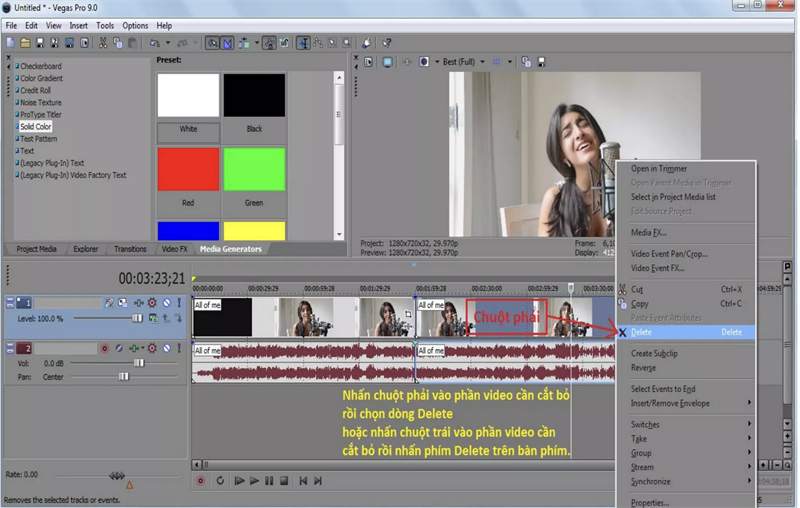Click Copy Snapshot to Clipboard icon in preview
Viewport: 800px width, 508px height.
click(x=526, y=62)
